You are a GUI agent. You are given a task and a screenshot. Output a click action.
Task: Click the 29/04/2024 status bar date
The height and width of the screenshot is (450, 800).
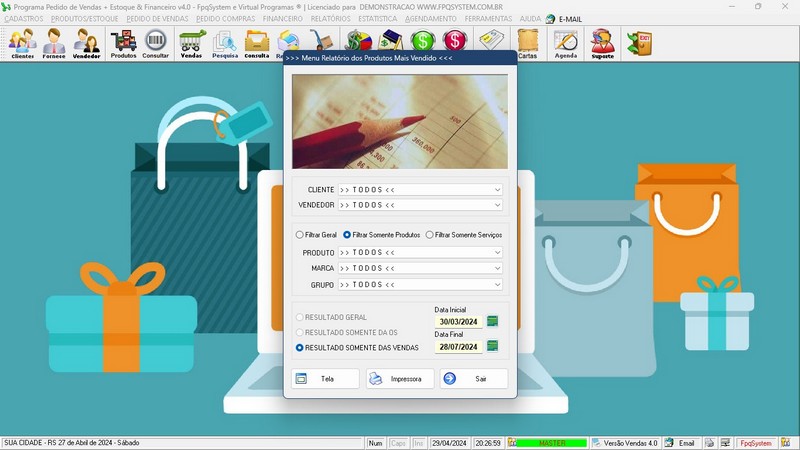tap(449, 443)
